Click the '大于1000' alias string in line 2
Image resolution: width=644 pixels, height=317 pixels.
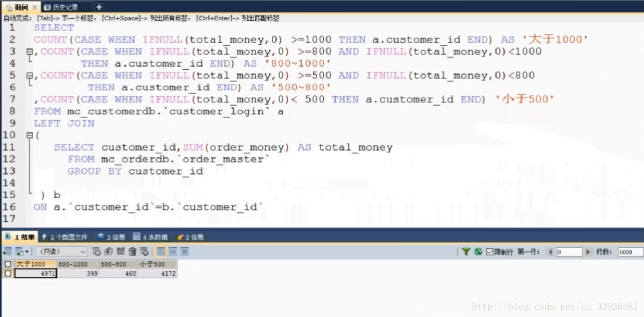[x=555, y=40]
